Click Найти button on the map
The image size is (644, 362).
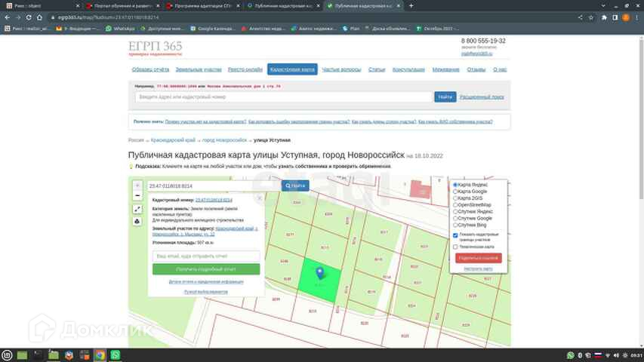coord(295,186)
